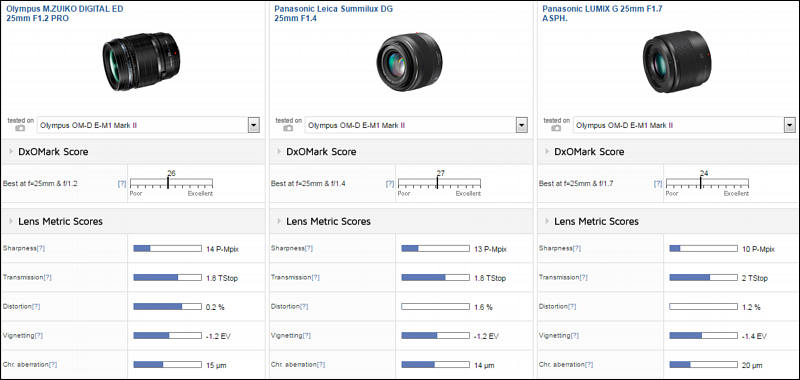Click the Olympus 25mm F1.2 PRO lens image

tap(141, 61)
